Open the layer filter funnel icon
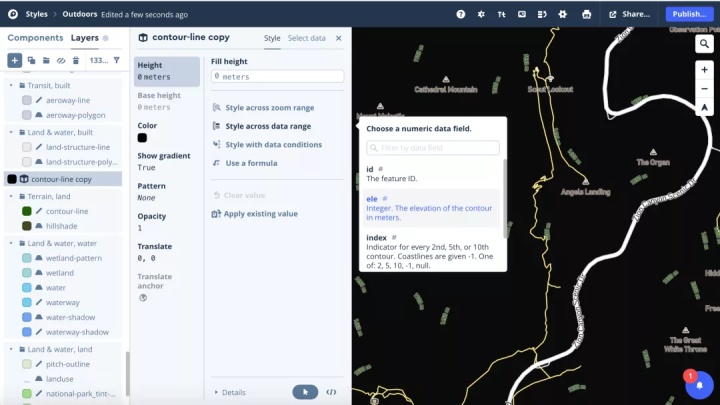The image size is (720, 405). (x=117, y=60)
